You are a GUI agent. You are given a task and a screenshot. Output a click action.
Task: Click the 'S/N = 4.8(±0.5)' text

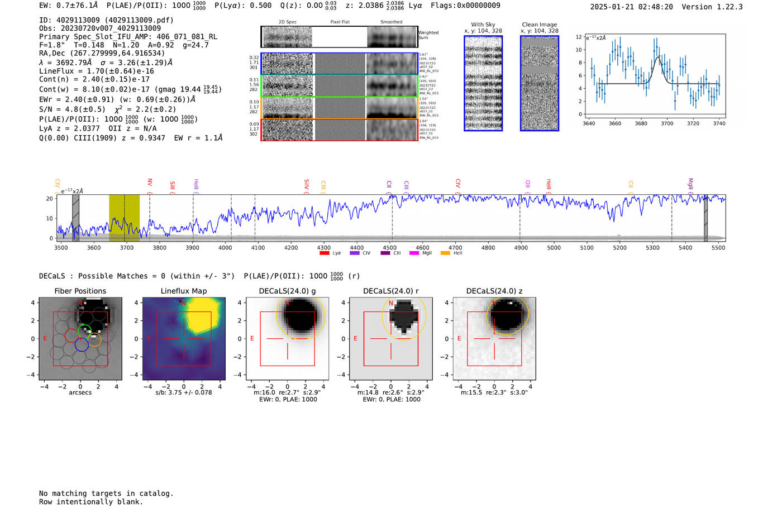click(72, 109)
